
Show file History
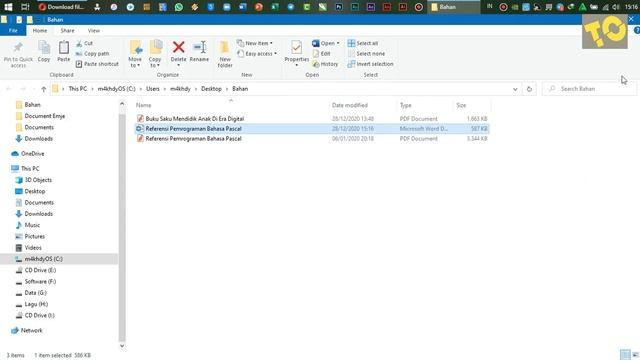pyautogui.click(x=325, y=64)
